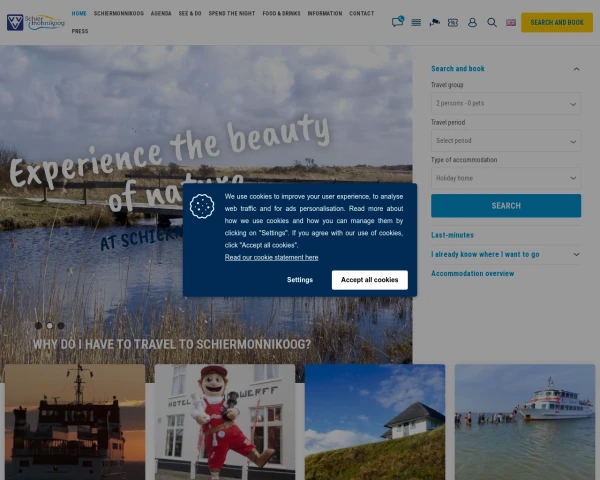The height and width of the screenshot is (480, 600).
Task: Open the user account icon
Action: (472, 23)
